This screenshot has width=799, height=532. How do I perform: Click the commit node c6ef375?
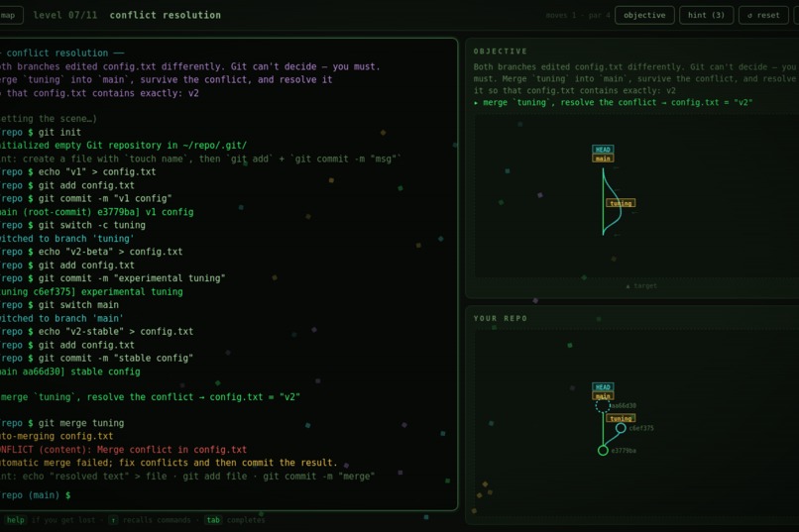[x=621, y=428]
